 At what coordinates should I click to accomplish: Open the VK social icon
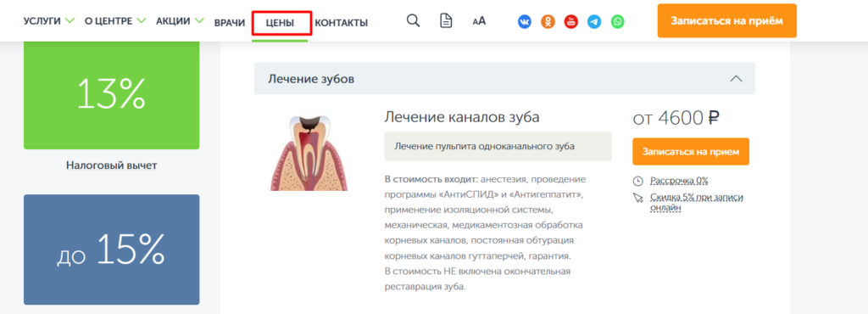(525, 21)
